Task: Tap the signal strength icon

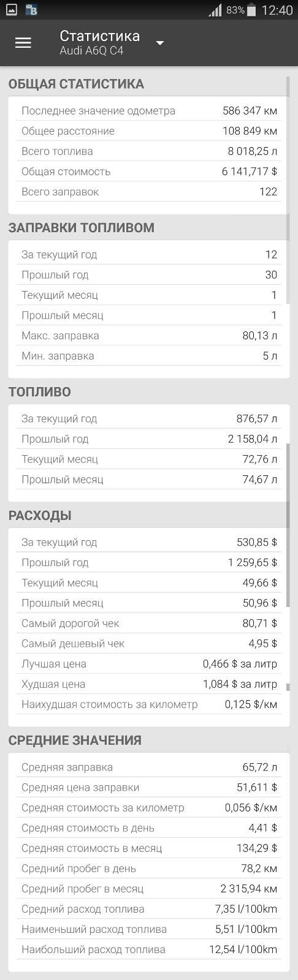Action: (x=215, y=10)
